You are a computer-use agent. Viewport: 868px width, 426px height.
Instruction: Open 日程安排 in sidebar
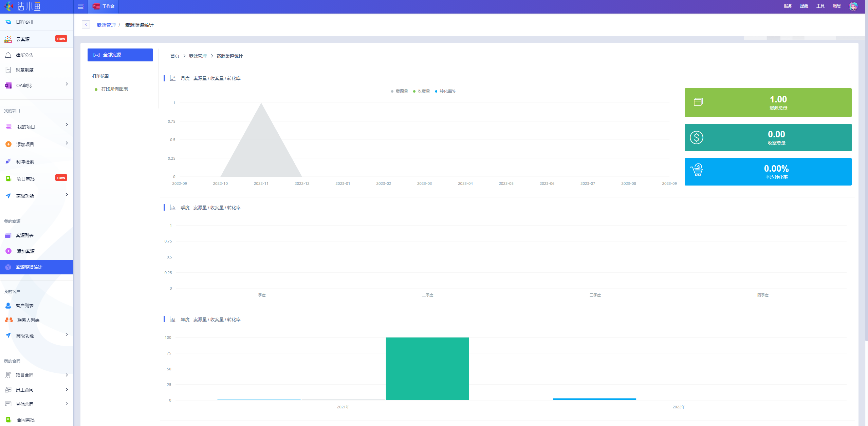tap(24, 22)
